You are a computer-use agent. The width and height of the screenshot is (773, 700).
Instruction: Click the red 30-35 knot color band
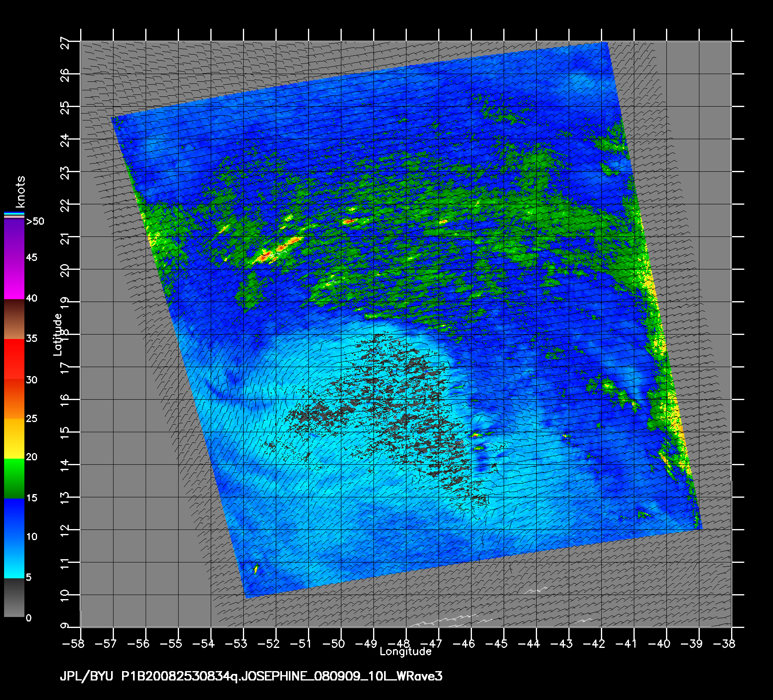[14, 359]
